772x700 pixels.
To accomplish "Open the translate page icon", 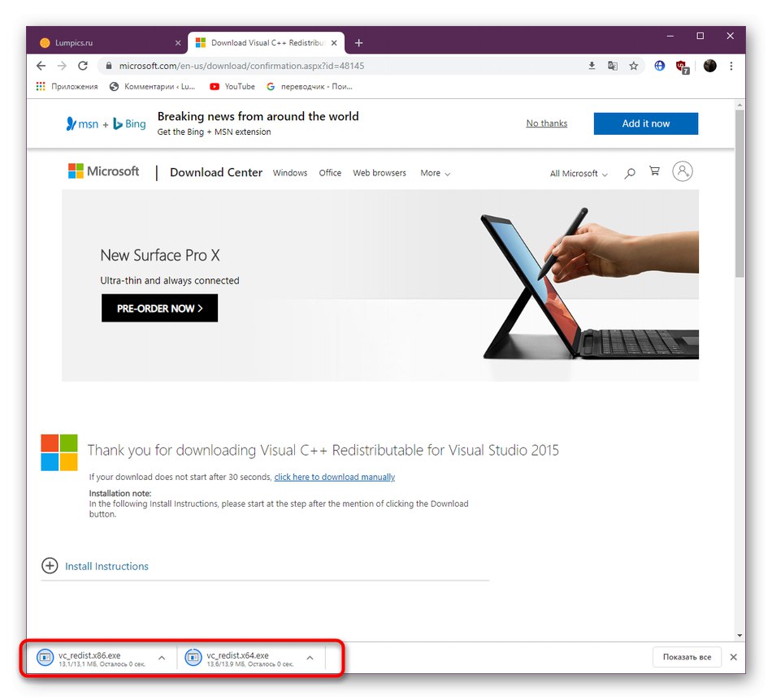I will [x=613, y=66].
